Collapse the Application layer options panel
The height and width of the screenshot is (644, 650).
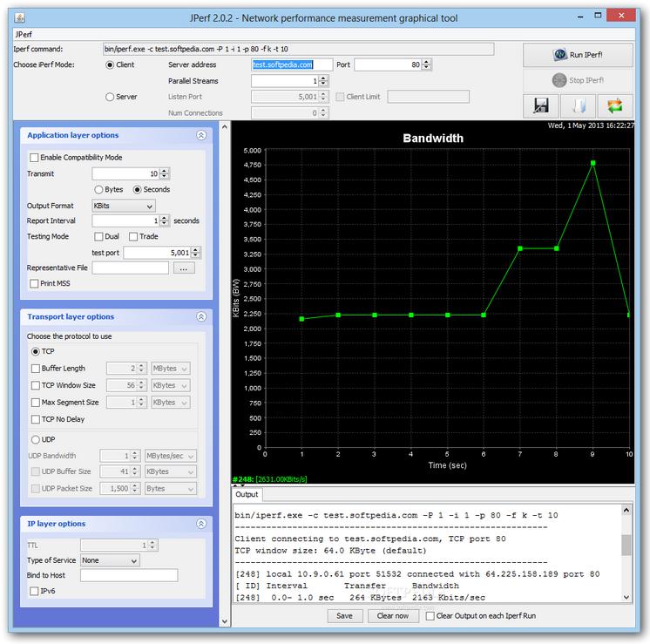pyautogui.click(x=201, y=135)
